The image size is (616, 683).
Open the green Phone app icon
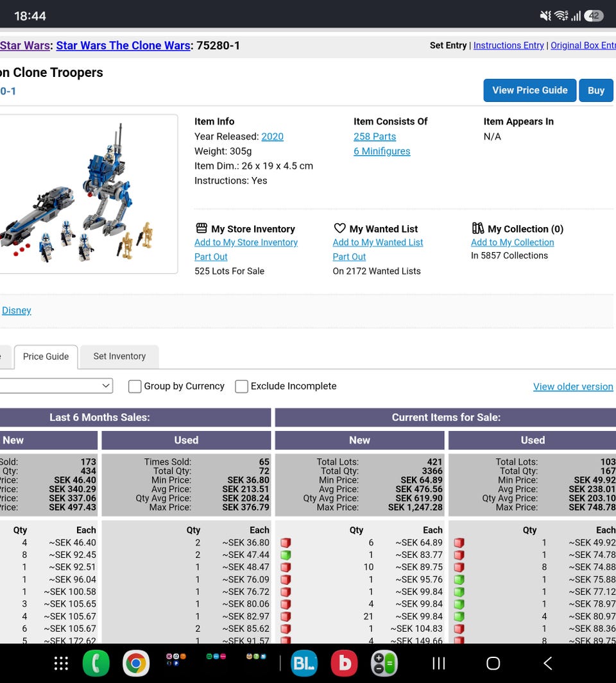click(x=96, y=663)
